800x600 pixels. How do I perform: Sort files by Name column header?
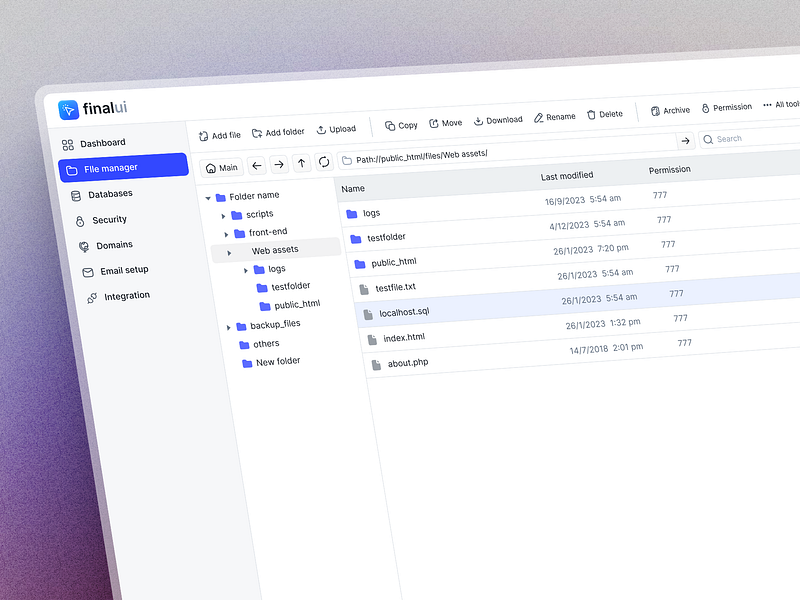[353, 188]
